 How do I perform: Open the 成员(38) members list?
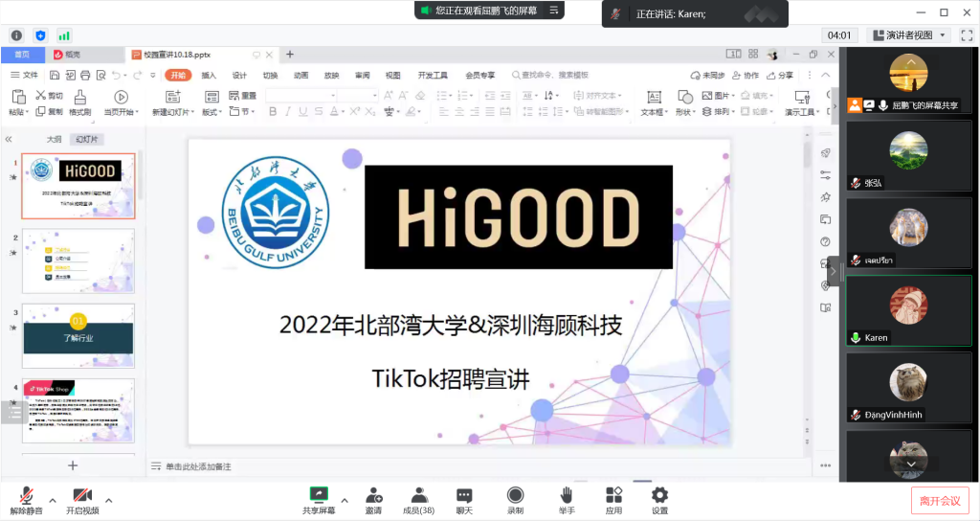tap(418, 499)
